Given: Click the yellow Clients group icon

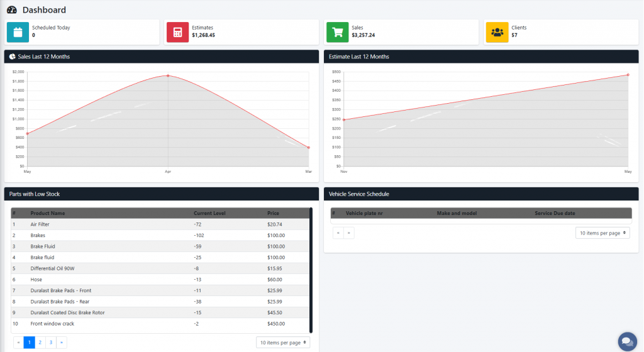Looking at the screenshot, I should (497, 32).
